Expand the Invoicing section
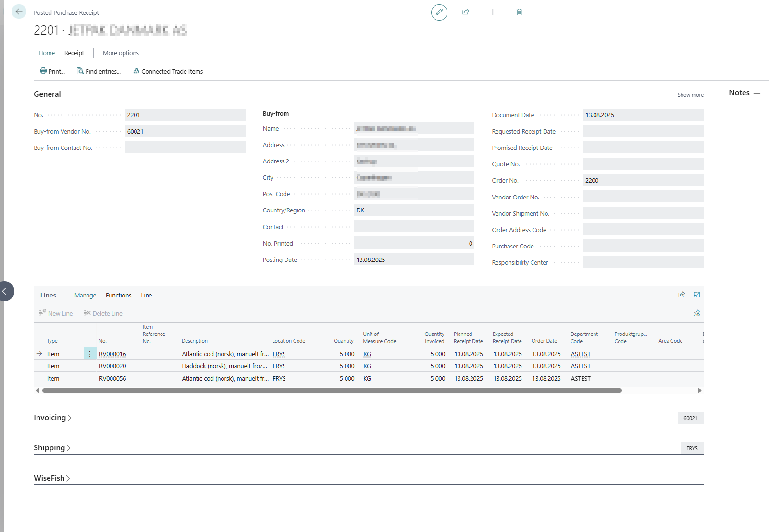The image size is (769, 532). (x=52, y=418)
